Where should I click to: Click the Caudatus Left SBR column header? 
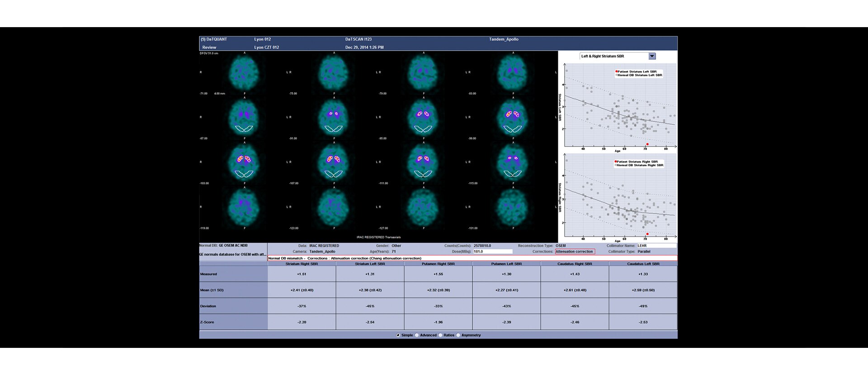pos(643,264)
